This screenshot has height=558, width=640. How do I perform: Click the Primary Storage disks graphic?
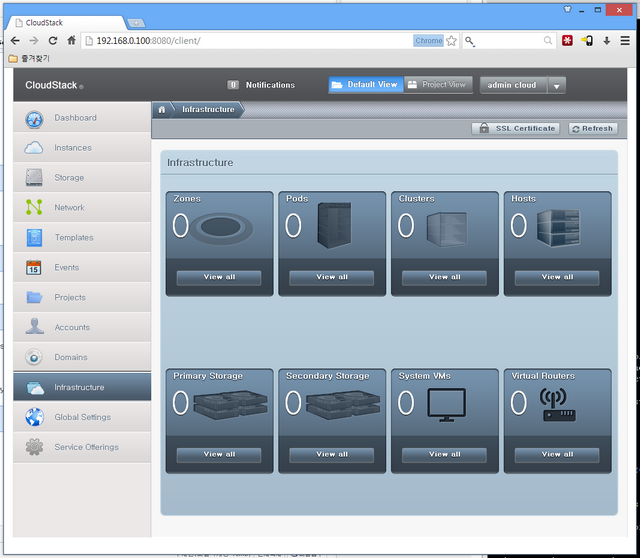pos(231,405)
